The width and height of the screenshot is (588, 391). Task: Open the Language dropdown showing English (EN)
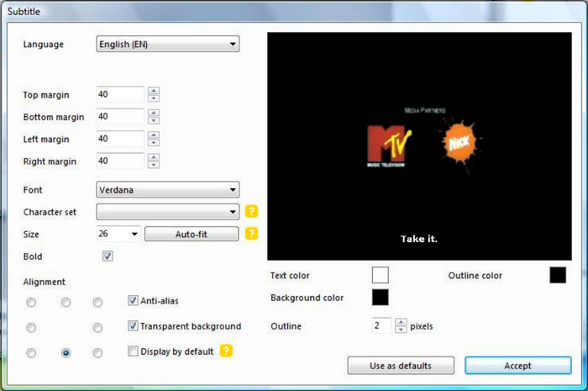tap(168, 45)
